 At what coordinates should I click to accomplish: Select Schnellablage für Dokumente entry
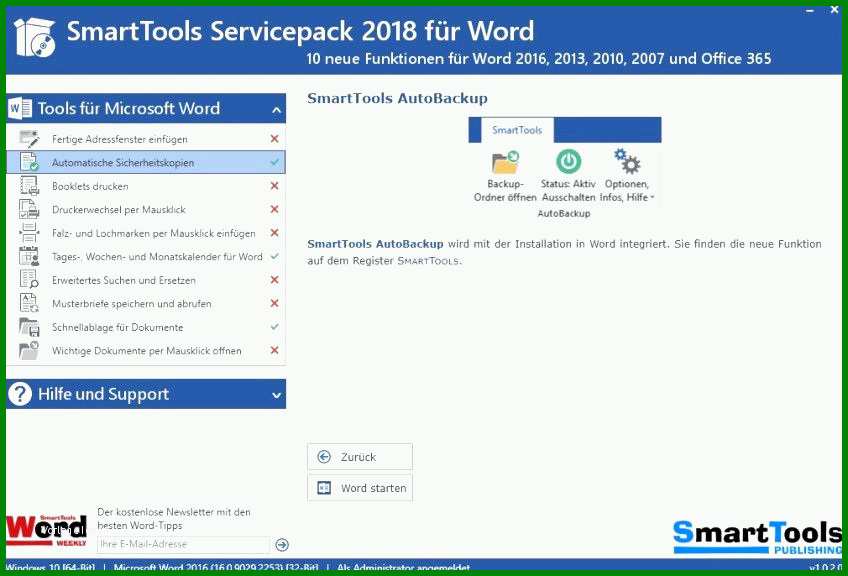(x=146, y=327)
